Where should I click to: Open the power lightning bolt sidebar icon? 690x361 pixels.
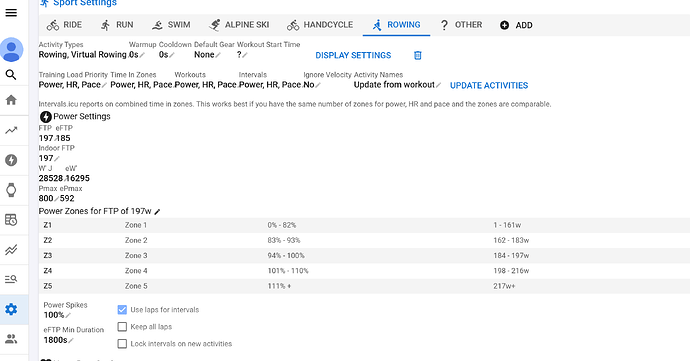click(11, 160)
